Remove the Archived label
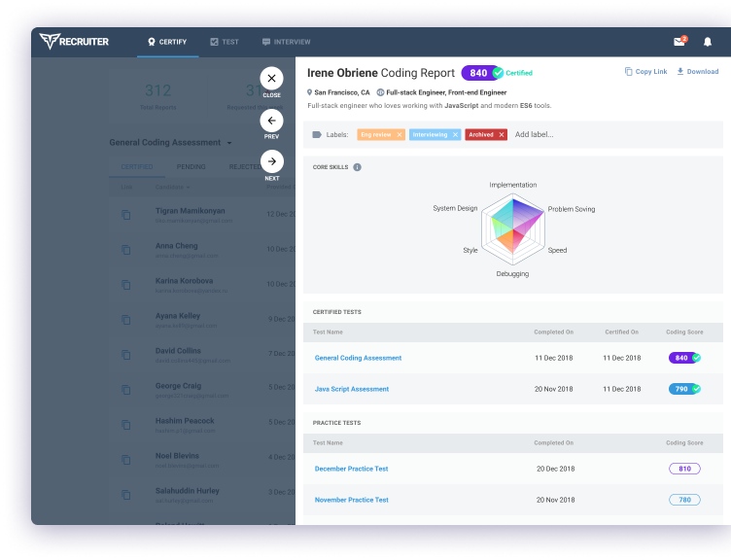The height and width of the screenshot is (560, 731). (502, 135)
